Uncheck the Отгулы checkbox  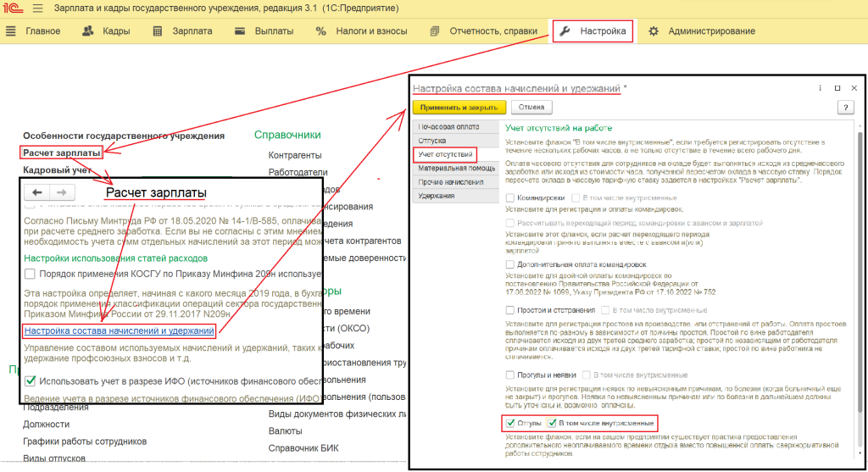pyautogui.click(x=509, y=424)
